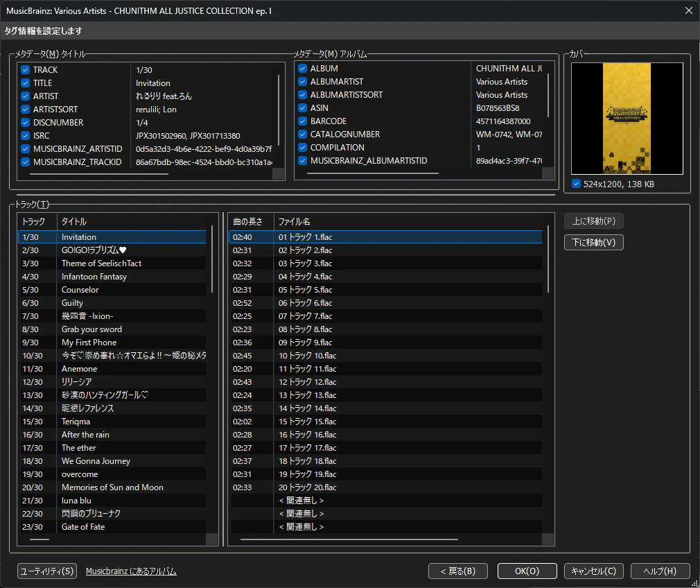
Task: Go back with the 戻る(B) button
Action: 459,571
